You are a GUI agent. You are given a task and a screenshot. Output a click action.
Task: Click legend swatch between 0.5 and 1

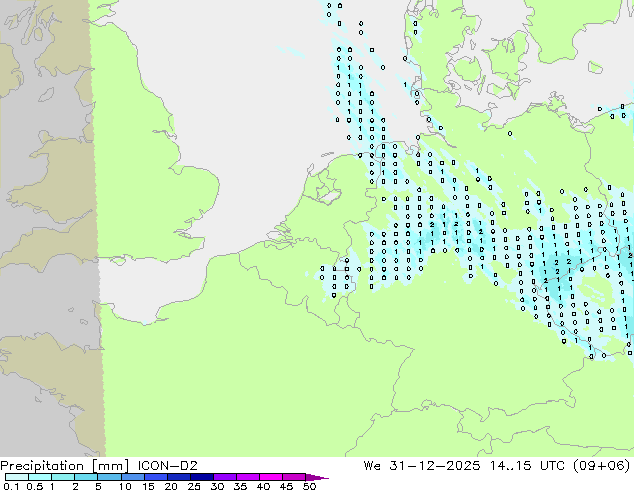point(40,477)
